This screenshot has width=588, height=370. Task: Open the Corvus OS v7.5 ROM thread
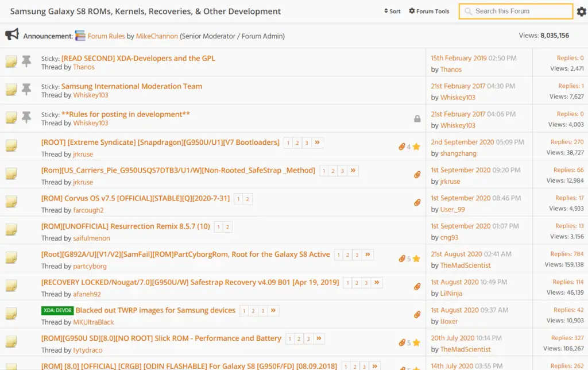tap(136, 198)
